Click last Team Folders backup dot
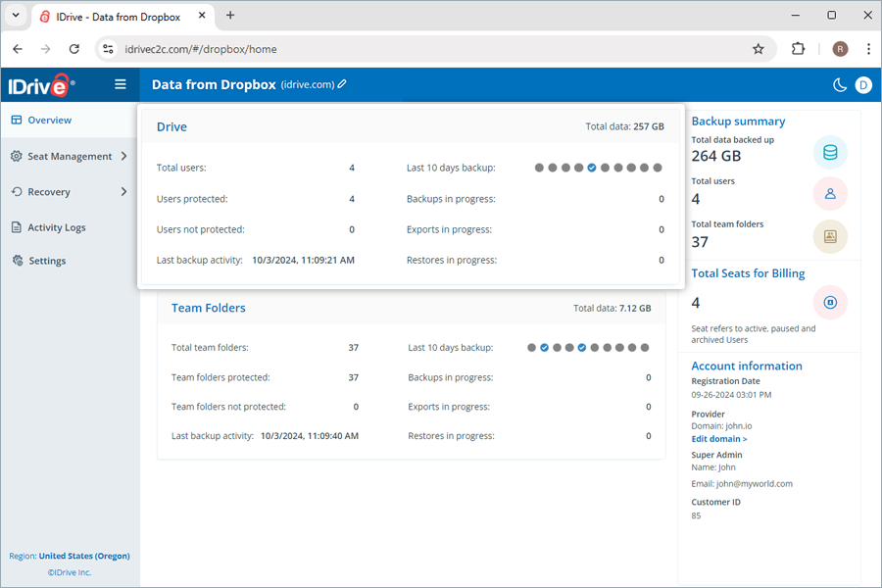This screenshot has height=588, width=882. tap(645, 348)
